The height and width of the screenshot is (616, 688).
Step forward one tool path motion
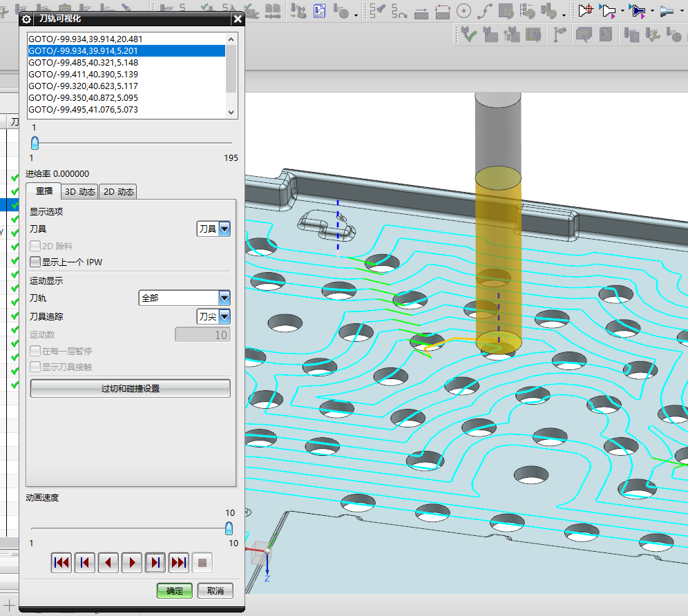point(155,563)
